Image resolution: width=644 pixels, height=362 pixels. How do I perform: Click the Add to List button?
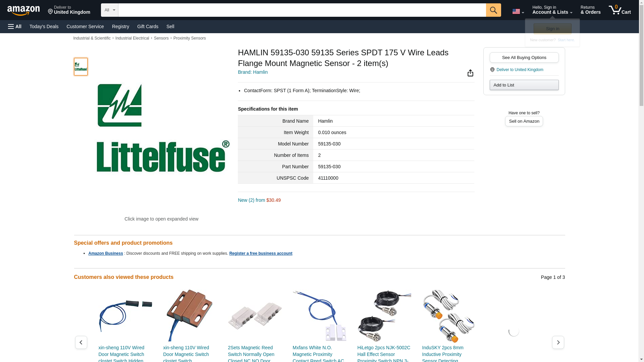pos(524,85)
